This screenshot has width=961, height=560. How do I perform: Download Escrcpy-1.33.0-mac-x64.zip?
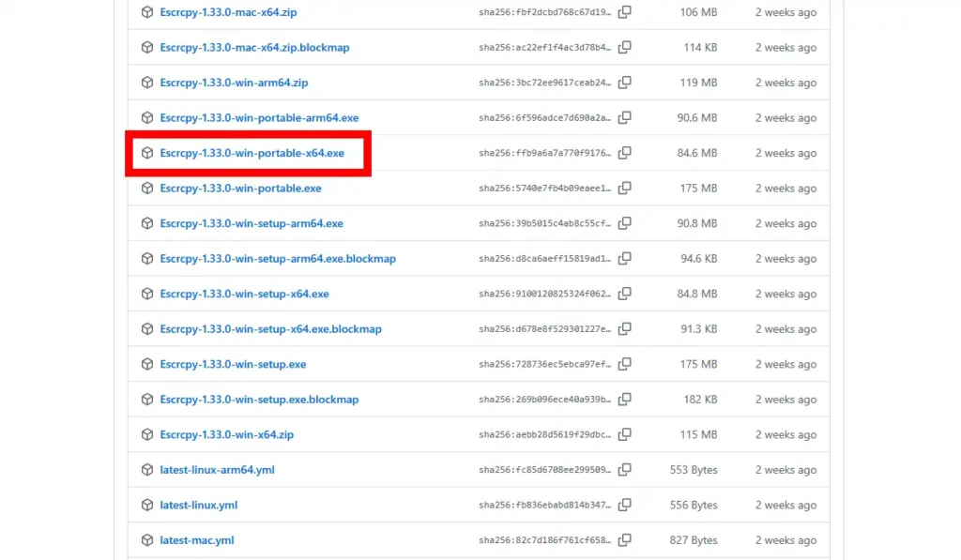click(x=228, y=12)
